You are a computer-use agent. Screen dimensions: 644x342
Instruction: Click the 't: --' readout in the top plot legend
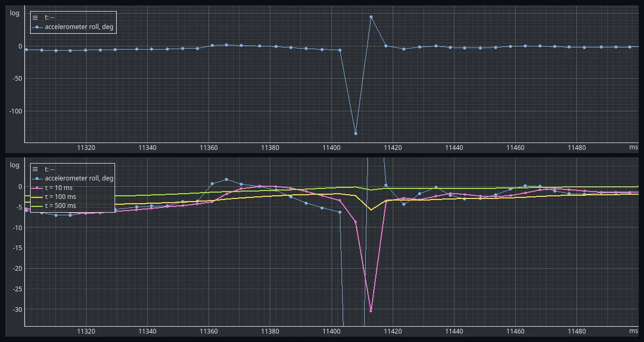point(50,17)
